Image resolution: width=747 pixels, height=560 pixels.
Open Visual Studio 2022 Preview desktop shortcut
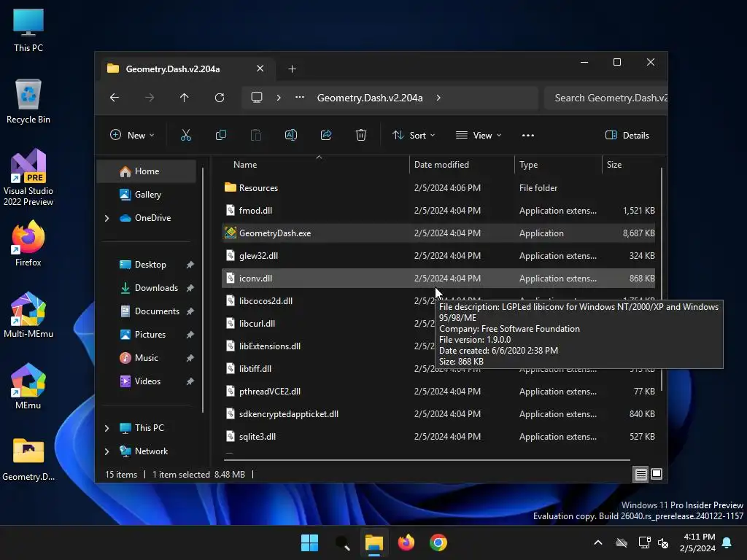(28, 177)
